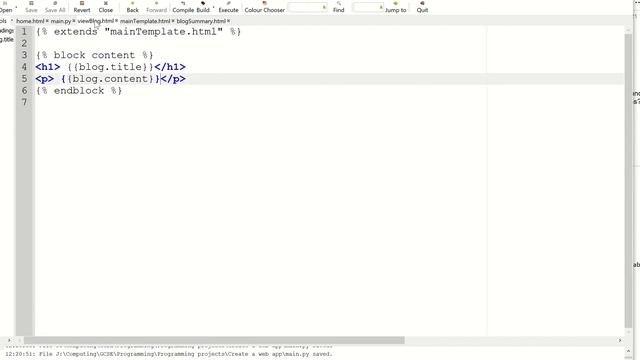This screenshot has height=360, width=640.
Task: Click "endblock" on line 6
Action: (x=79, y=91)
